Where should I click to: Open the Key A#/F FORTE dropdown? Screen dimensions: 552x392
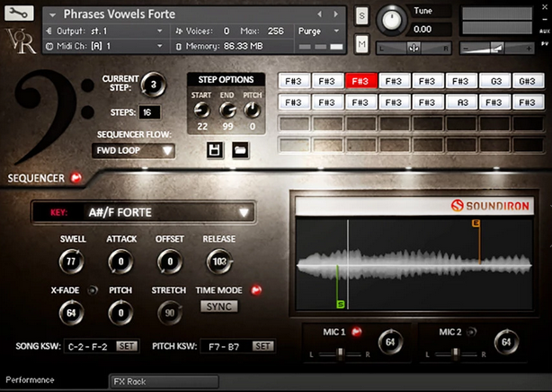click(144, 212)
